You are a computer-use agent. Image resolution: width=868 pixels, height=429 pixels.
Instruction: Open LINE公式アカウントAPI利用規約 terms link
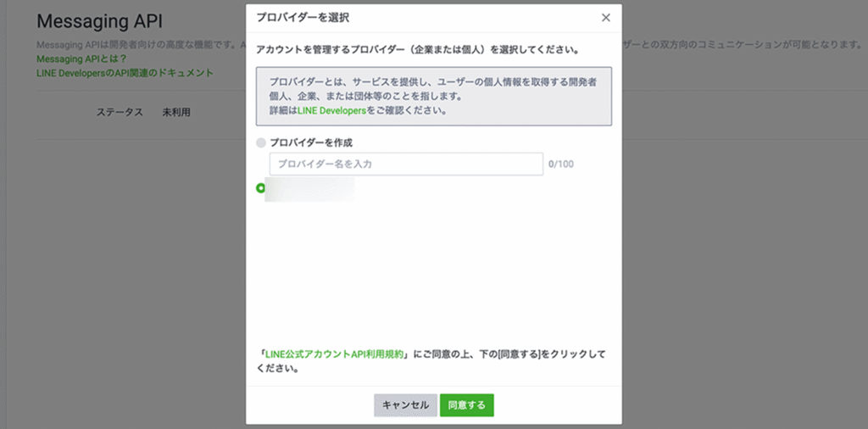pos(334,354)
